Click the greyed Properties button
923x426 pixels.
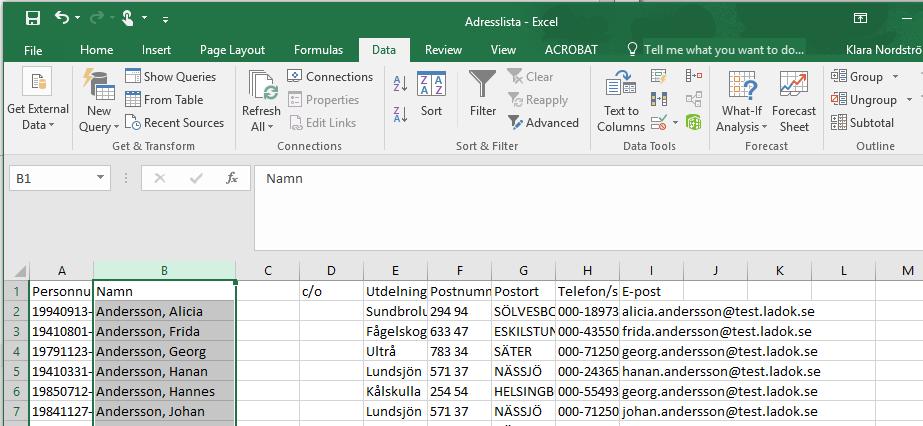[323, 99]
